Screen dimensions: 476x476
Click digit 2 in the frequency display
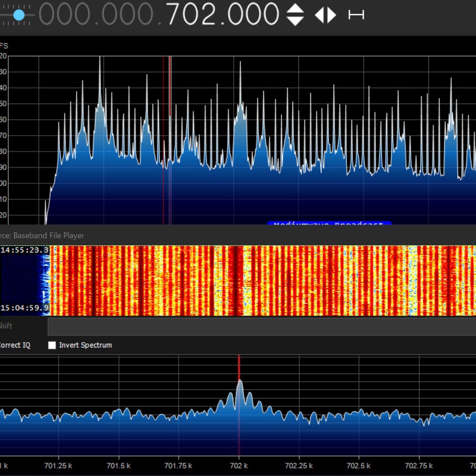pos(210,14)
